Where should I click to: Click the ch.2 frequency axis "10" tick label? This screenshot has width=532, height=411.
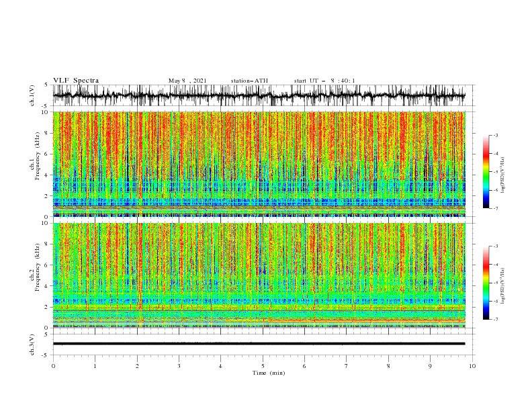tap(46, 223)
